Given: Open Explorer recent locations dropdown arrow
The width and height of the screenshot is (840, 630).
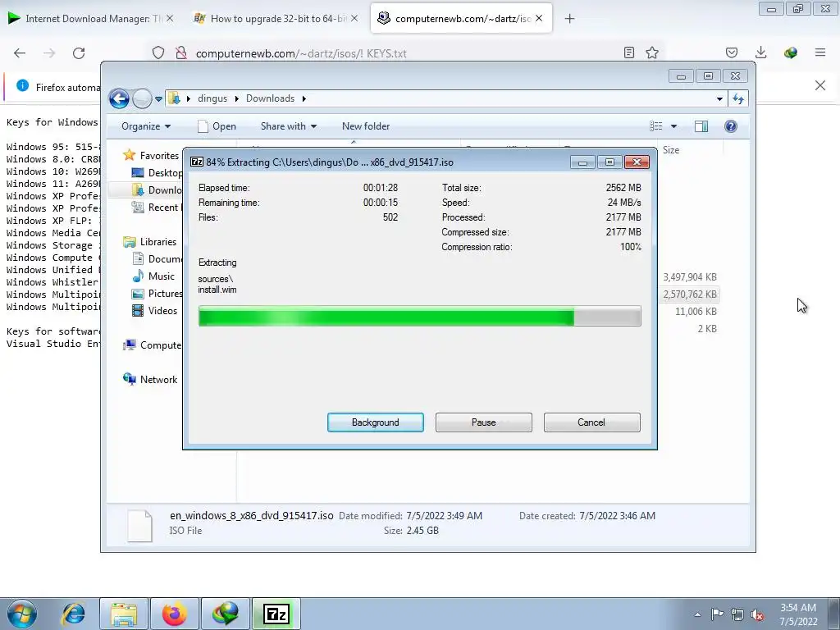Looking at the screenshot, I should [x=158, y=99].
